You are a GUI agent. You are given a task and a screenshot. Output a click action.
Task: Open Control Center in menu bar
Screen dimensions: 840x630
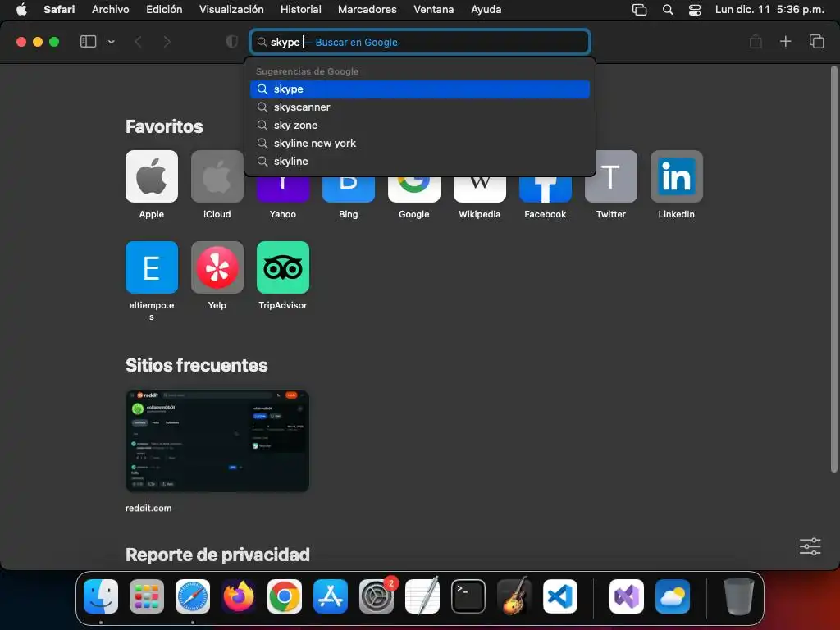coord(695,10)
